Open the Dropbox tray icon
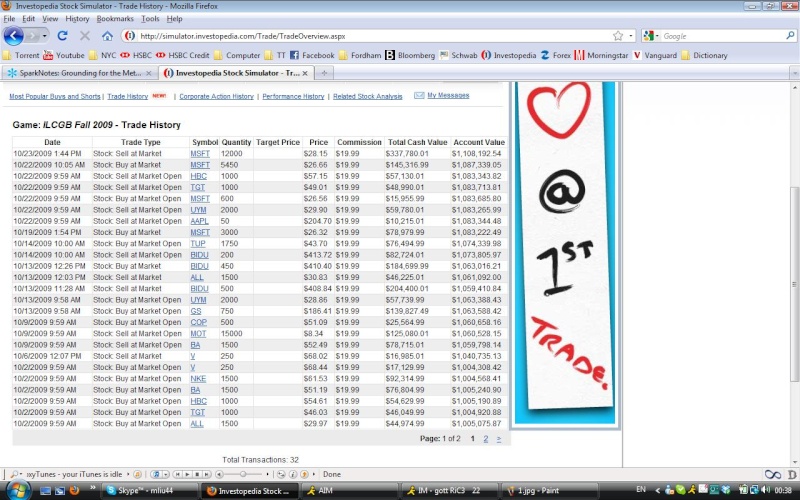800x500 pixels. [x=726, y=490]
